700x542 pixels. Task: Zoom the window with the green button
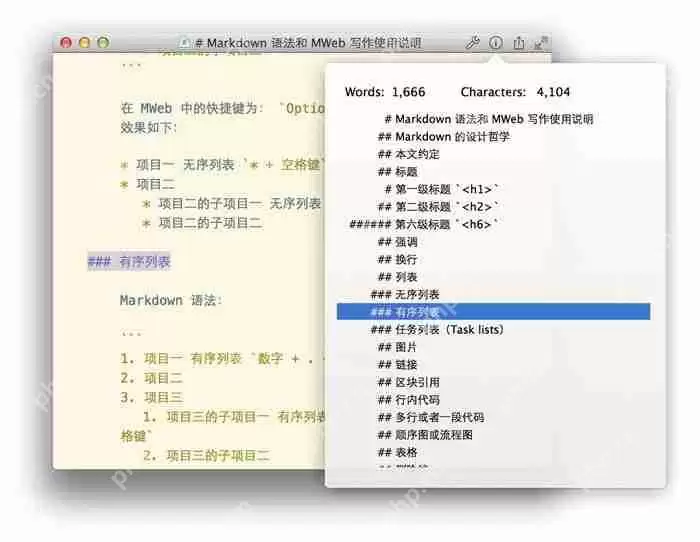coord(103,43)
